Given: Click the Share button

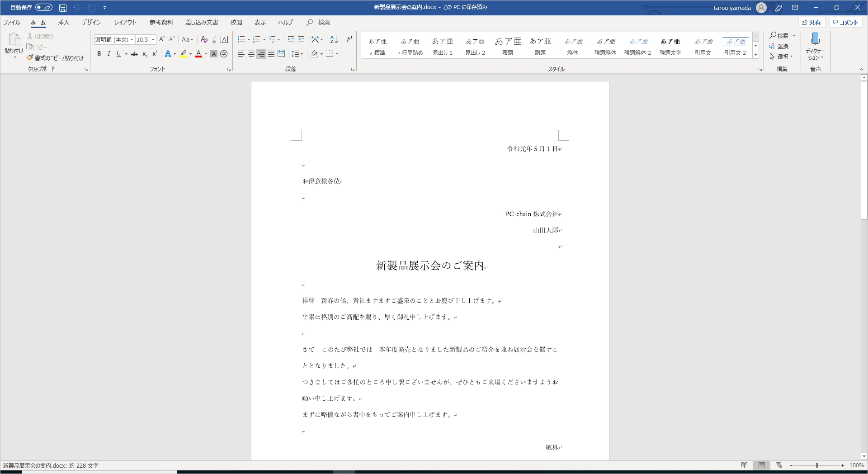Looking at the screenshot, I should pyautogui.click(x=812, y=22).
